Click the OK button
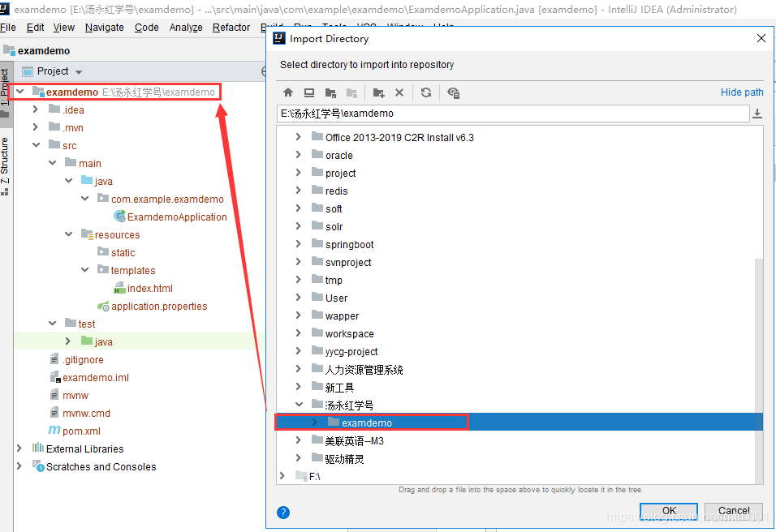Viewport: 776px width, 532px height. [668, 510]
